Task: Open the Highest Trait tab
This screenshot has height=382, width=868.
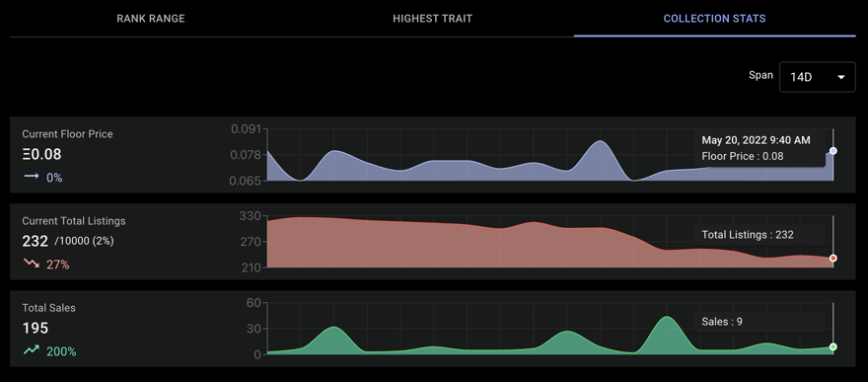Action: pyautogui.click(x=432, y=19)
